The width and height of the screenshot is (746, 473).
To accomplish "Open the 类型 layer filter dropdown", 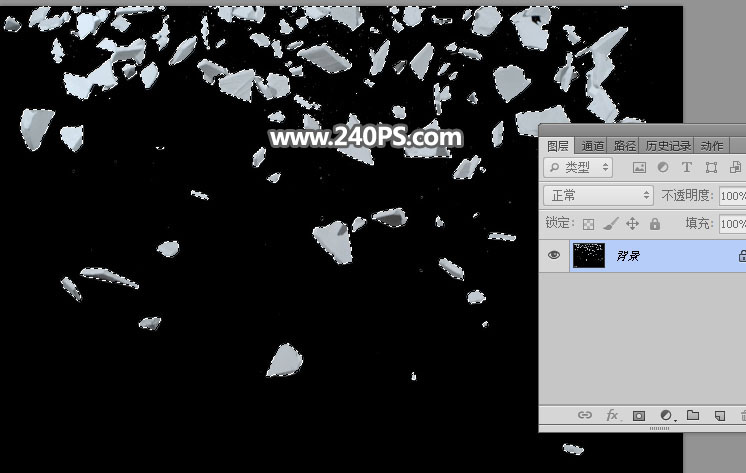I will coord(578,168).
